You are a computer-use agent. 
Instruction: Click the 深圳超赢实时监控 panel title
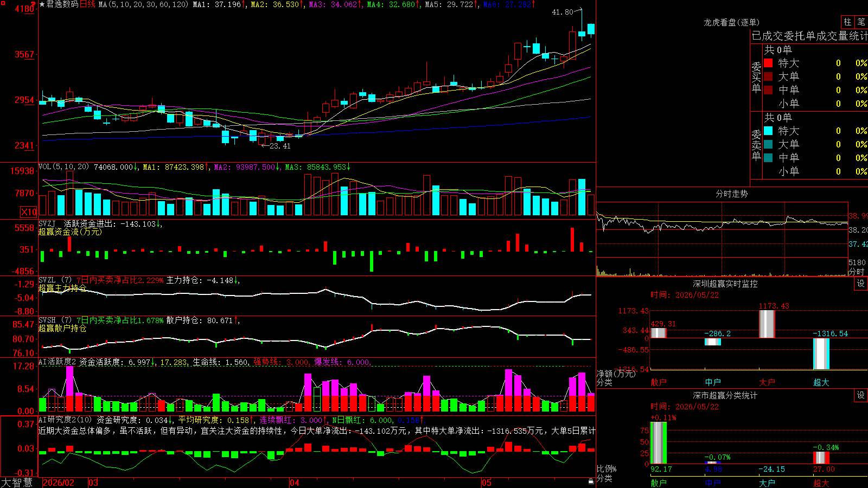[725, 284]
